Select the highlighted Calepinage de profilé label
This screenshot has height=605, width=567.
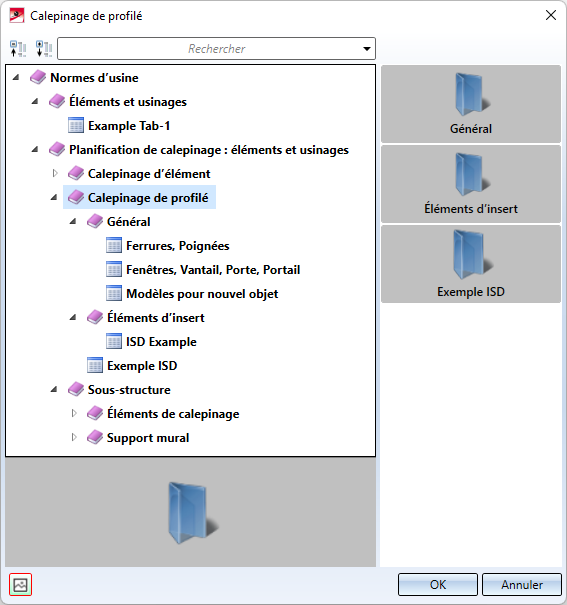pos(148,198)
